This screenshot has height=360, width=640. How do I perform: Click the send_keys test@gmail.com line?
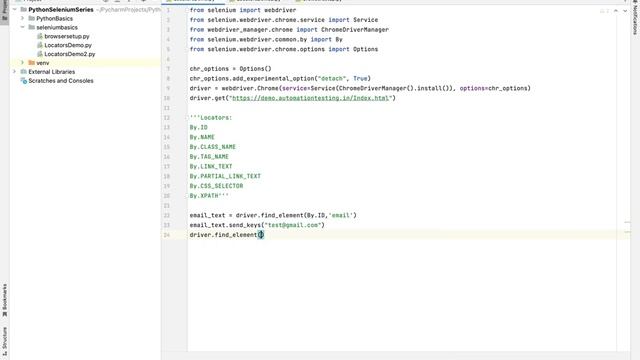[257, 225]
